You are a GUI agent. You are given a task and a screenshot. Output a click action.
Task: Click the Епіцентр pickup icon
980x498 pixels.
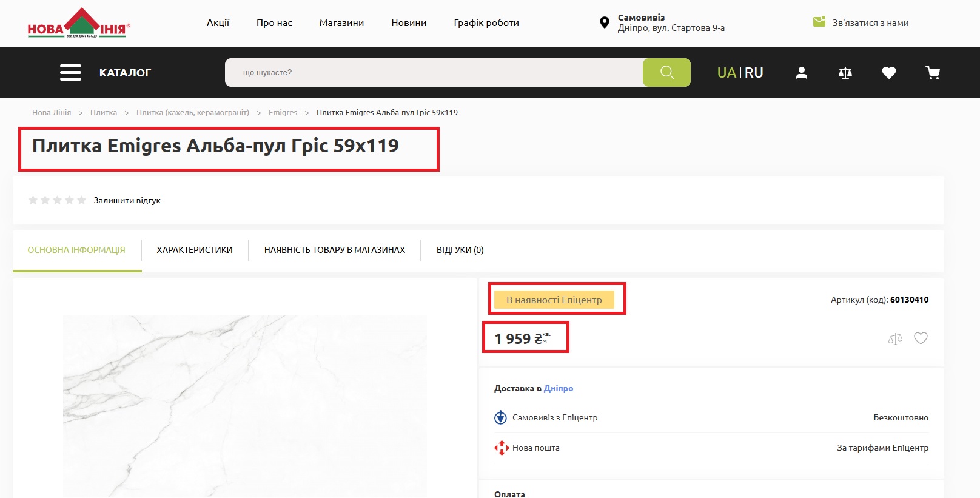500,417
